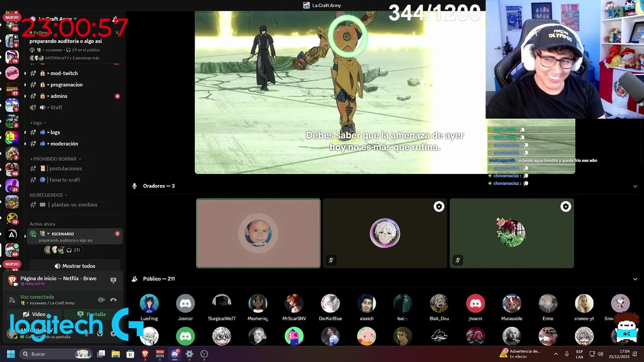The image size is (644, 362).
Task: Open the logs text channel
Action: coord(73,132)
